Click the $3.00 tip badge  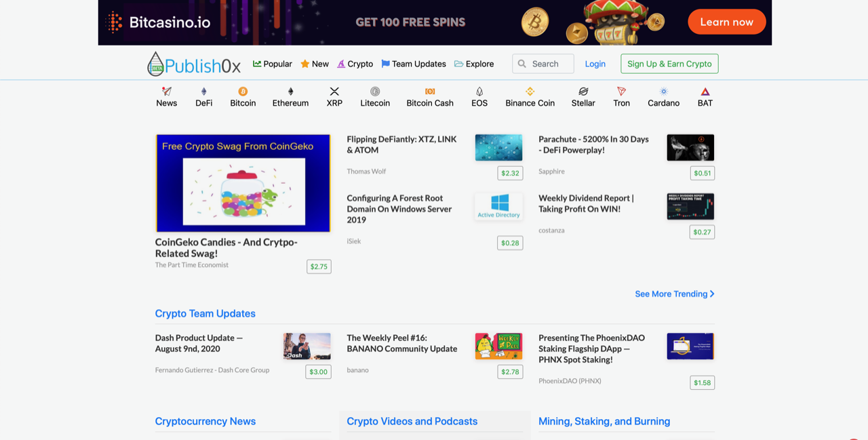pos(318,372)
